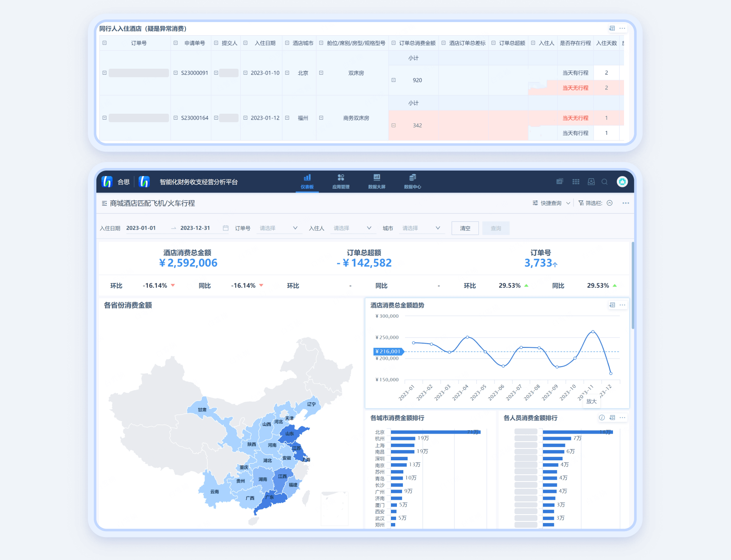Viewport: 731px width, 560px height.
Task: Click the export table icon on the top 同行人入住酒店 panel
Action: [612, 28]
